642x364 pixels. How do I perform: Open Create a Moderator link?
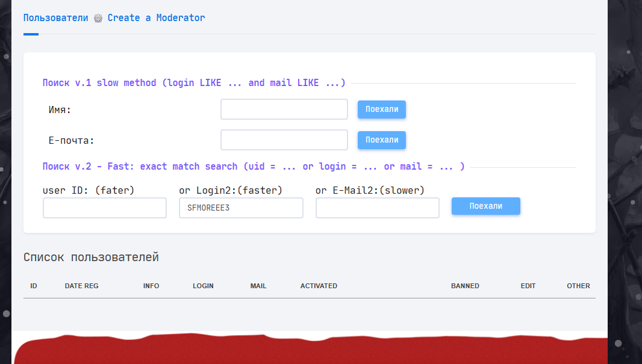156,18
